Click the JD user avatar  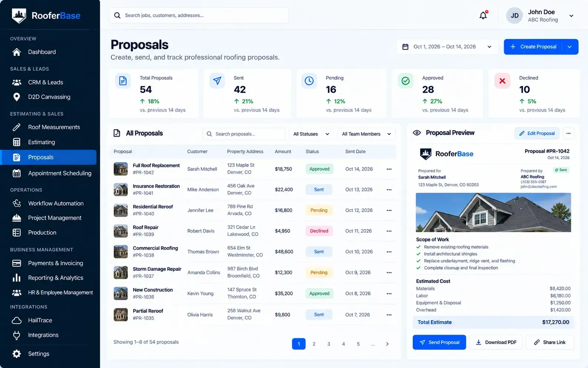515,16
